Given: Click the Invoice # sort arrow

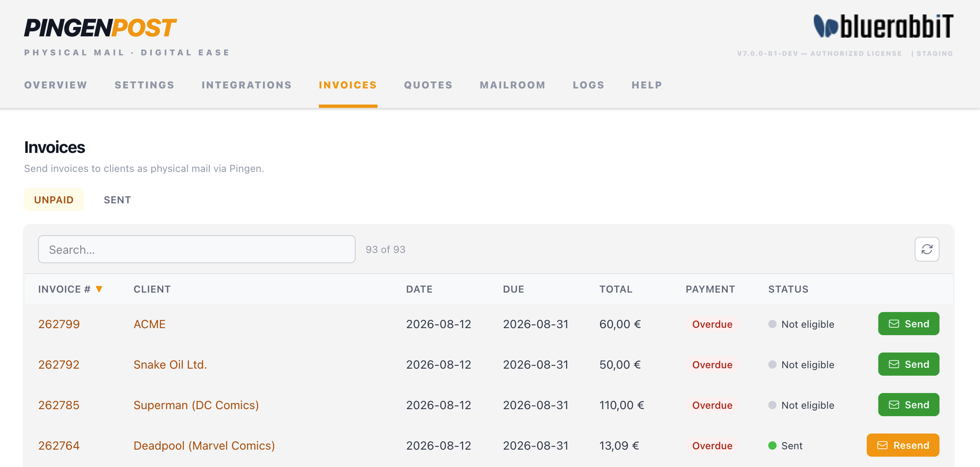Looking at the screenshot, I should click(x=99, y=289).
